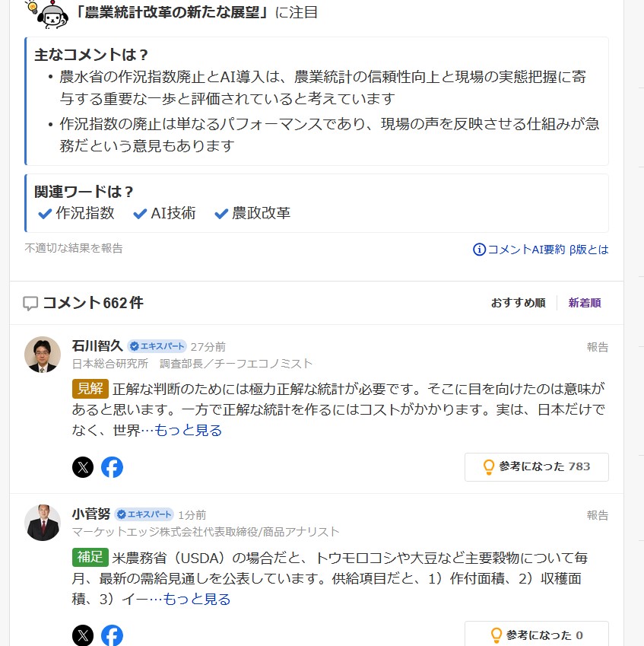Sort comments by 新着順
This screenshot has width=644, height=646.
[585, 303]
